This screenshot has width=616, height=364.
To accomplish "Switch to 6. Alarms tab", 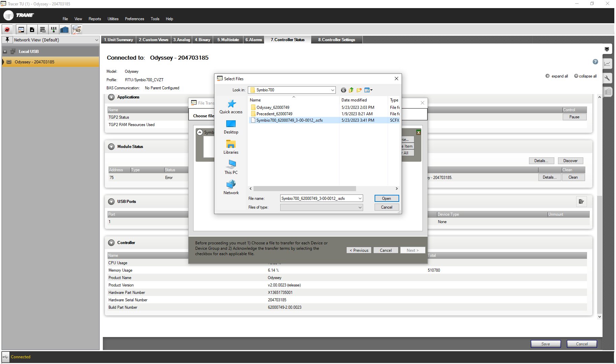I will [x=254, y=40].
